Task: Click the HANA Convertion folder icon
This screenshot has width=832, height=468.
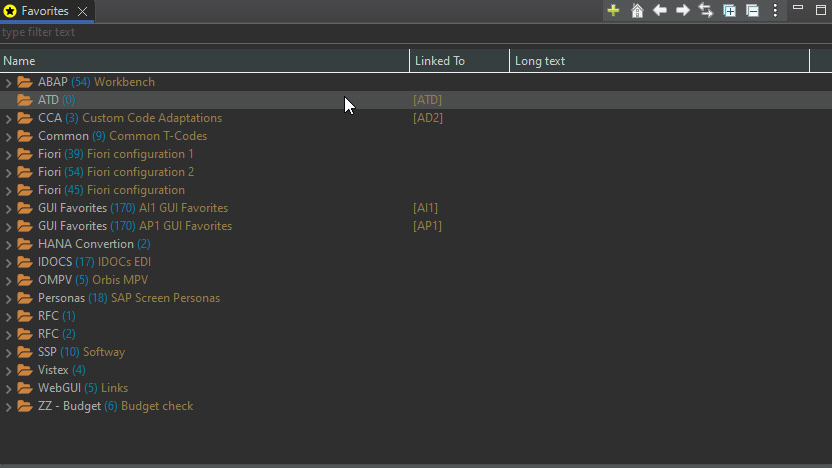Action: [24, 244]
